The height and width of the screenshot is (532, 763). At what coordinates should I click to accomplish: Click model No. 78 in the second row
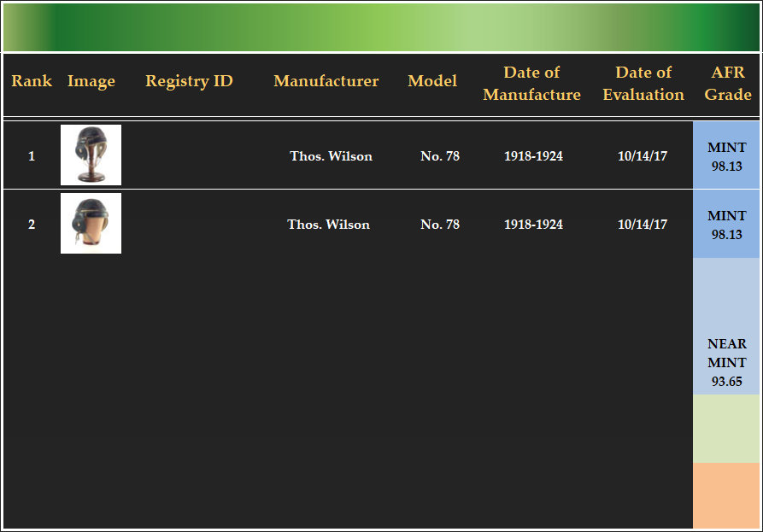[x=440, y=225]
